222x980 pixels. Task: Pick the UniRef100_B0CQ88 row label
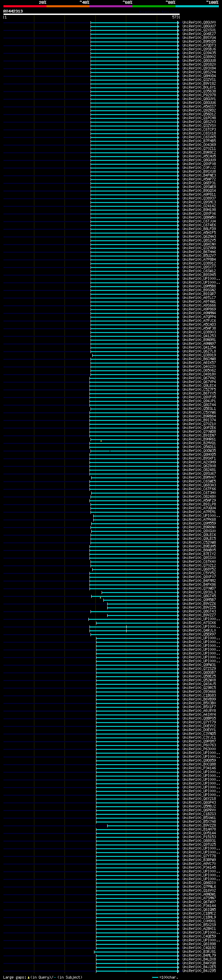coord(199,764)
